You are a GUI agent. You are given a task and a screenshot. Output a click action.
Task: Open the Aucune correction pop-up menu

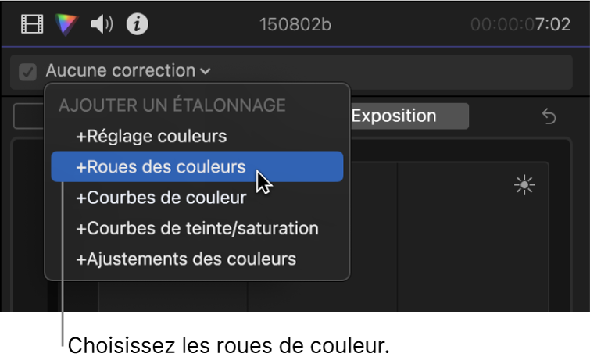click(120, 71)
